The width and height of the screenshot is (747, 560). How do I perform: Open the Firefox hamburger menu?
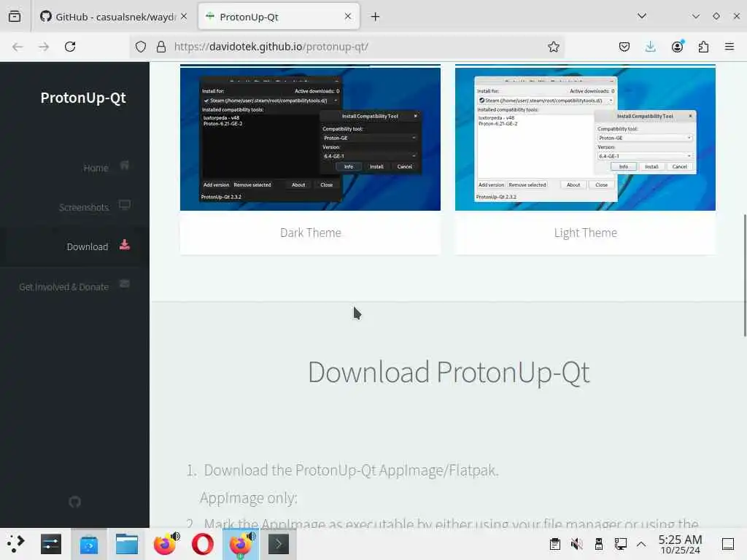pyautogui.click(x=729, y=47)
